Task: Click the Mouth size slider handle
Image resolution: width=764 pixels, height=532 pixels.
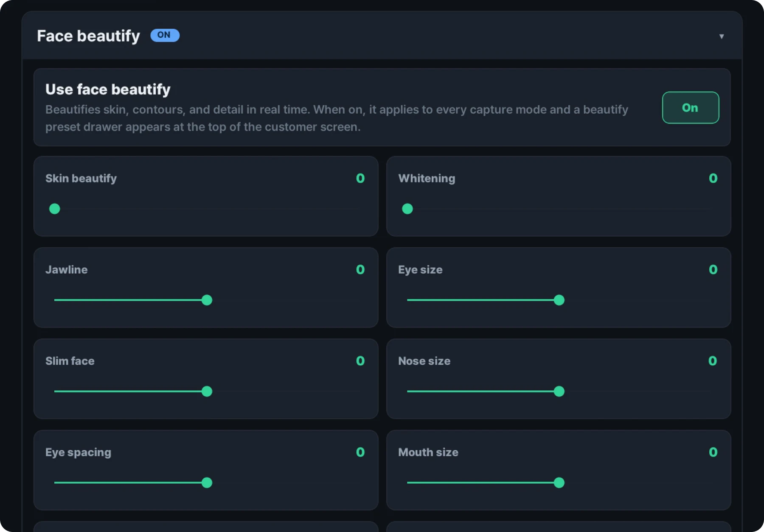Action: (559, 483)
